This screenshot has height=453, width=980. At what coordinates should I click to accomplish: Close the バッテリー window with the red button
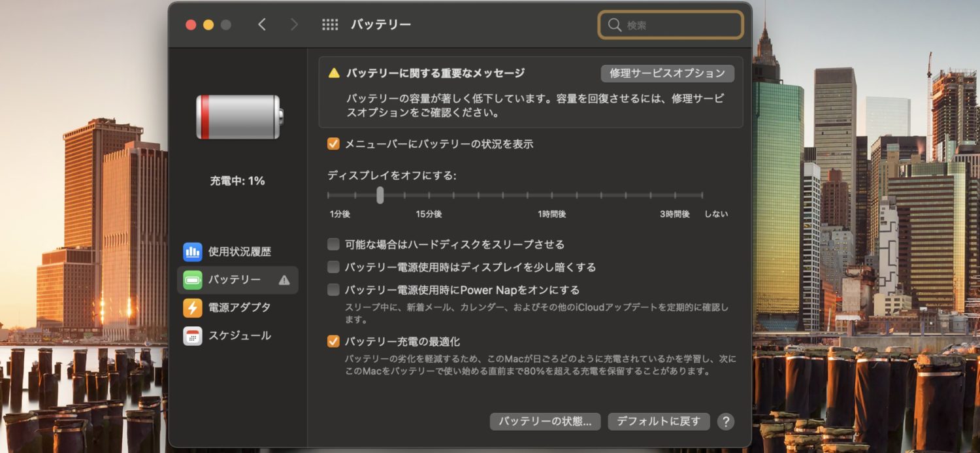click(191, 25)
